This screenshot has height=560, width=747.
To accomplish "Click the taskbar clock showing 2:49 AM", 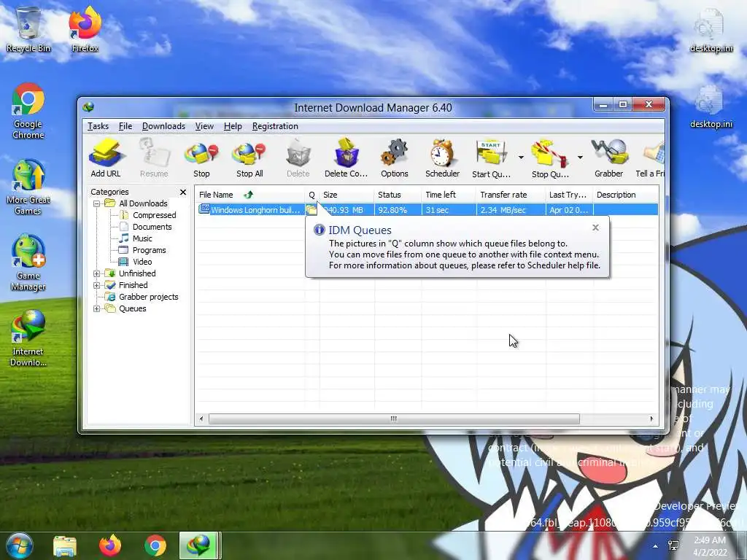I will (x=710, y=546).
